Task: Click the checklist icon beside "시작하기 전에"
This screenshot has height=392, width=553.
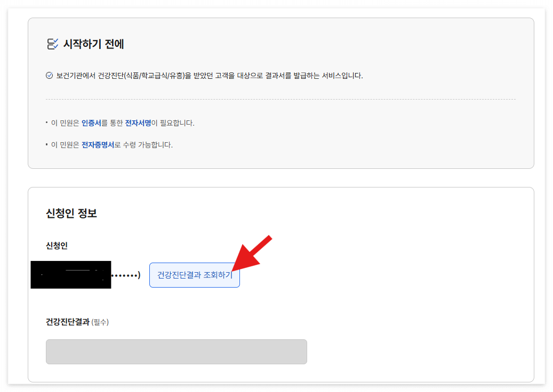Action: (52, 45)
